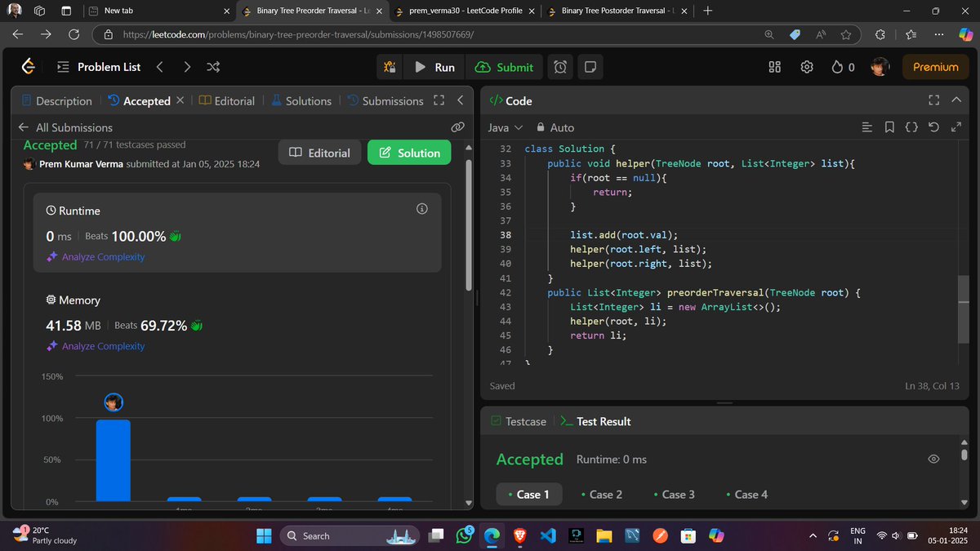
Task: Pick a random problem shuffle icon
Action: pos(213,67)
